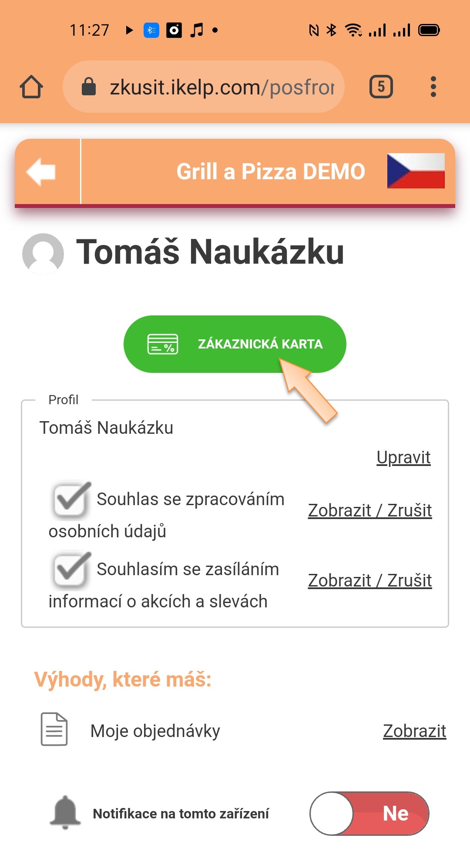Click Zobrazit / Zrušit for personal data consent
Image resolution: width=470 pixels, height=868 pixels.
point(369,510)
